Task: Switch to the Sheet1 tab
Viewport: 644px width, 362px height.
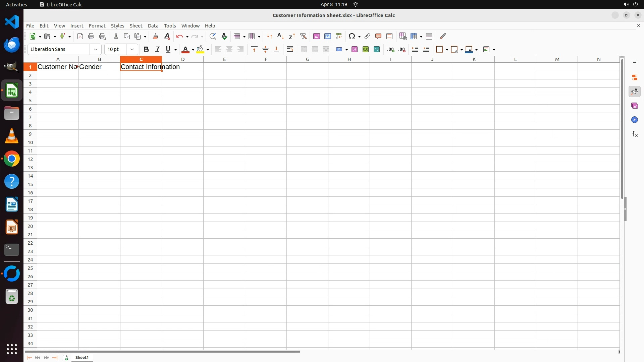Action: point(82,358)
